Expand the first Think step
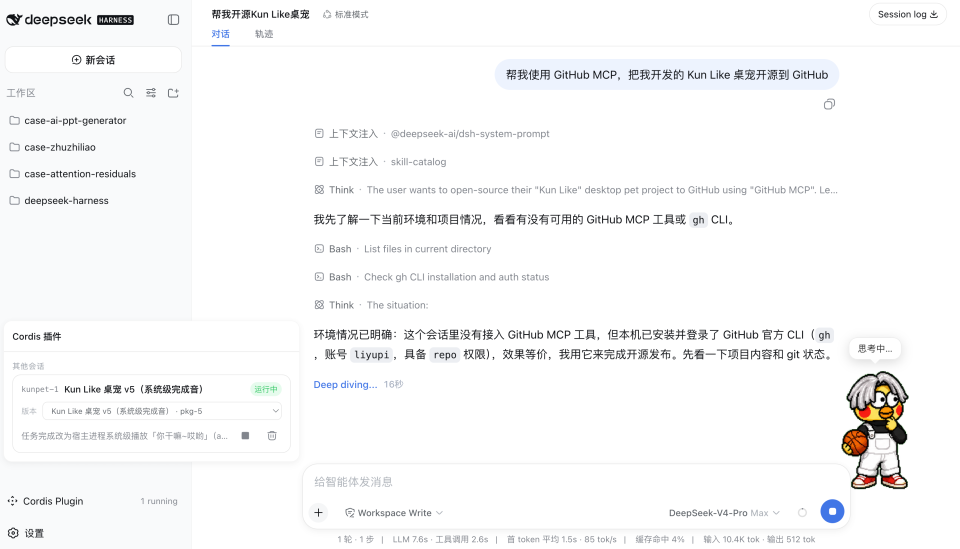 pyautogui.click(x=576, y=190)
